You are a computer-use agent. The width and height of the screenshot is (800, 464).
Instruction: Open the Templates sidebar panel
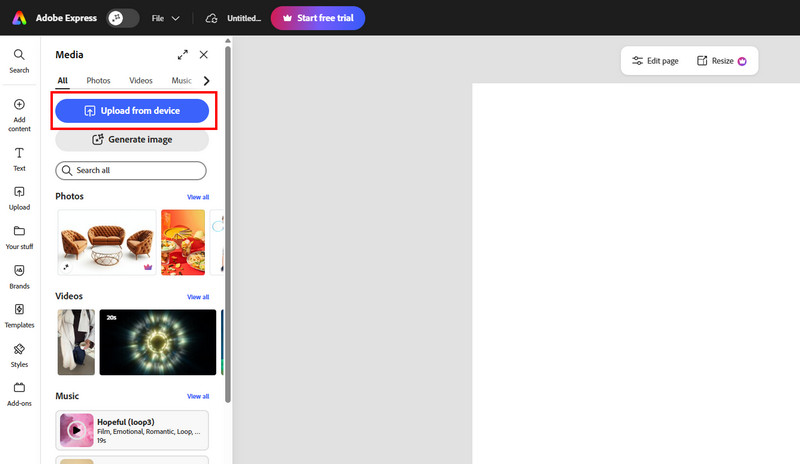(x=19, y=316)
